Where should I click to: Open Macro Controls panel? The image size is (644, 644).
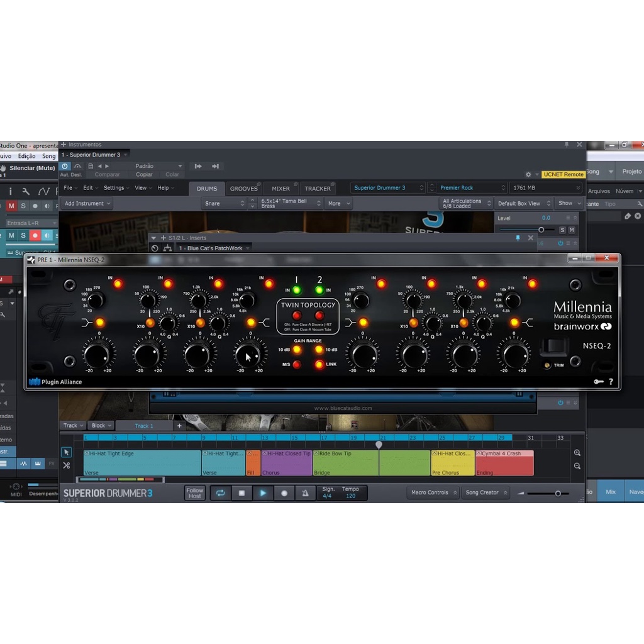[x=434, y=492]
